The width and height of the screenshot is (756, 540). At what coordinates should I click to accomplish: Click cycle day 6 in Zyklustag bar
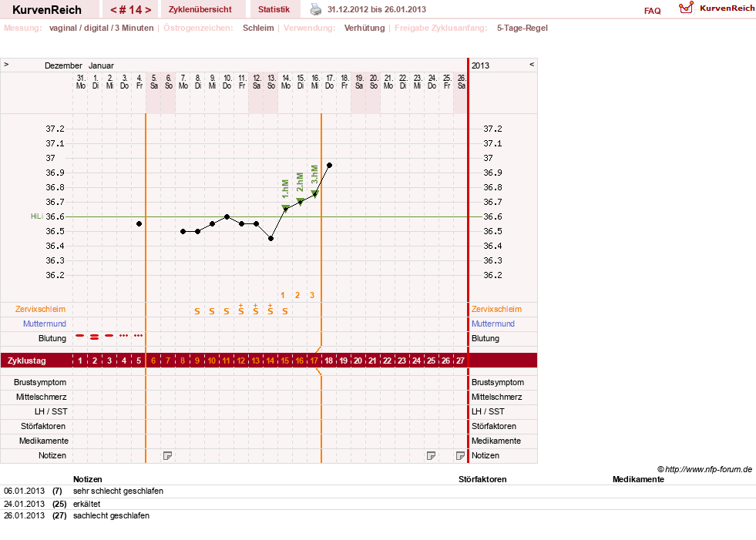point(153,361)
